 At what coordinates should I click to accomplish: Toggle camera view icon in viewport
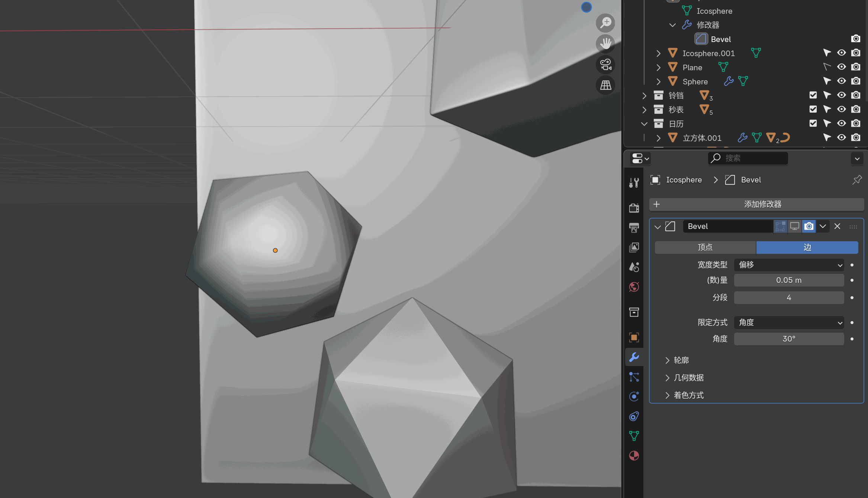[x=605, y=65]
